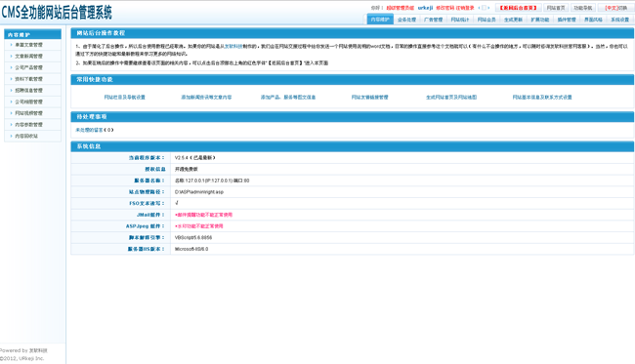Image resolution: width=635 pixels, height=364 pixels.
Task: Open the 网站统计 tab
Action: (460, 20)
